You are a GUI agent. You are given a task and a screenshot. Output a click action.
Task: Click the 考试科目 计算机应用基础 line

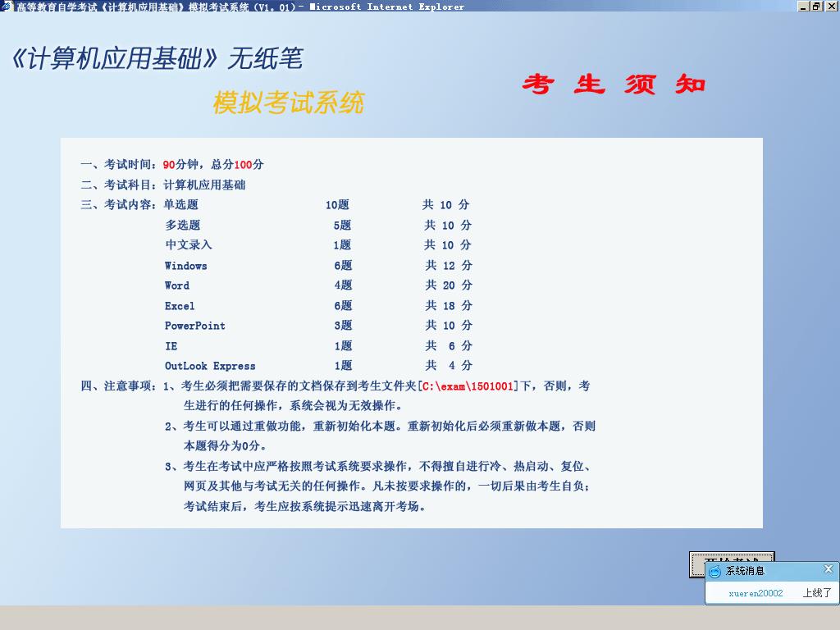point(163,185)
